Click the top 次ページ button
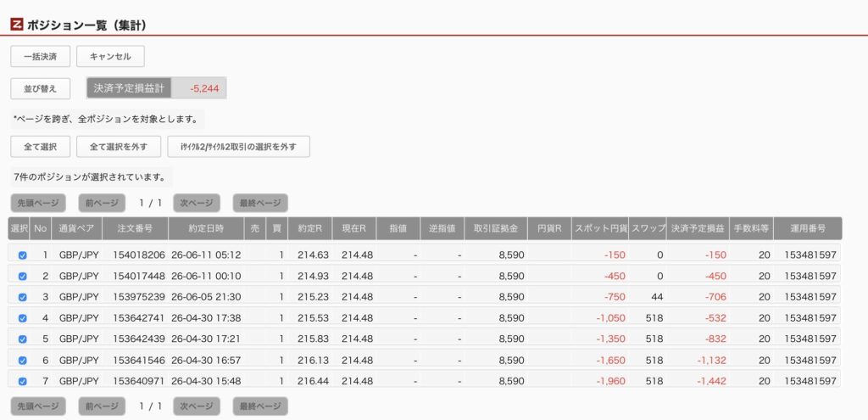This screenshot has height=420, width=868. pyautogui.click(x=197, y=204)
